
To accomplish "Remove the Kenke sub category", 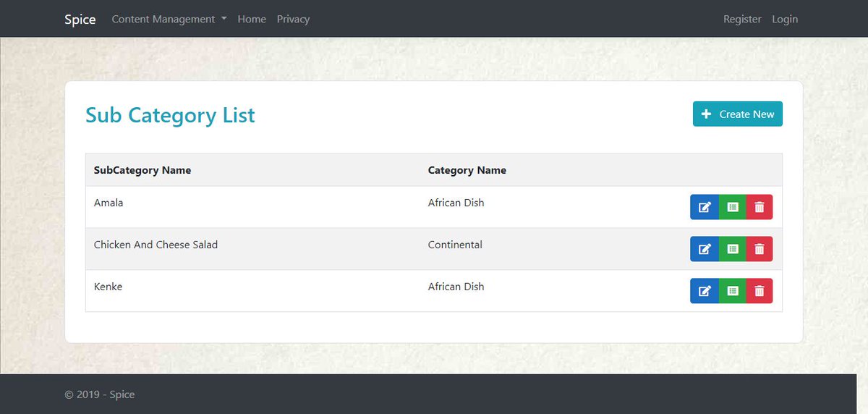I will click(759, 291).
